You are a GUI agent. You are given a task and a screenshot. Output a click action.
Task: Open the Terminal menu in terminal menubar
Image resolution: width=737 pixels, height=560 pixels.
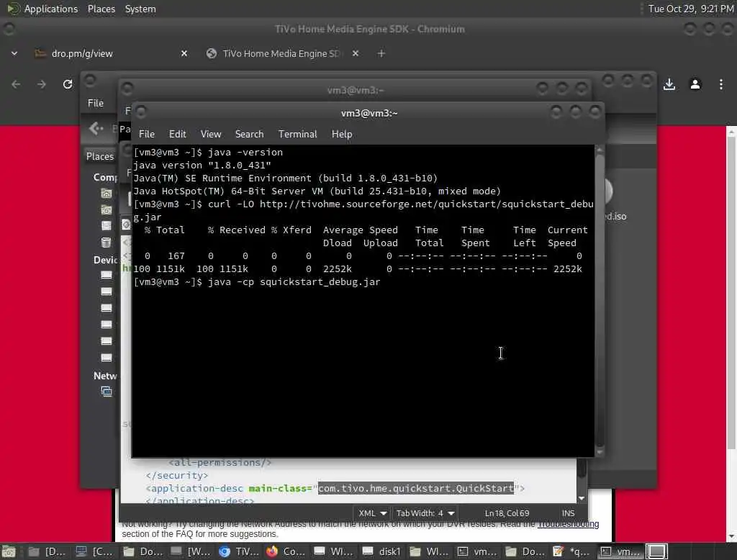pyautogui.click(x=297, y=134)
